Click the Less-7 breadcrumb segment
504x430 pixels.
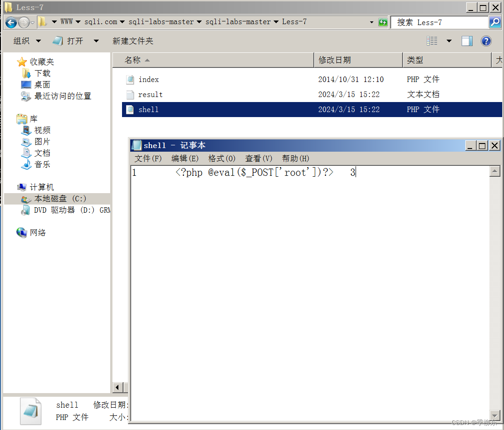(x=294, y=21)
